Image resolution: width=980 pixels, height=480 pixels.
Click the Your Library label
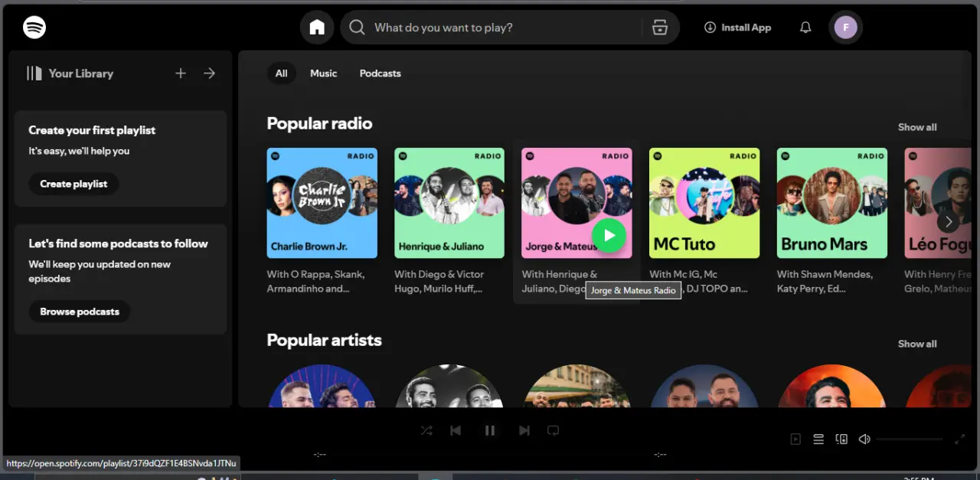coord(80,73)
